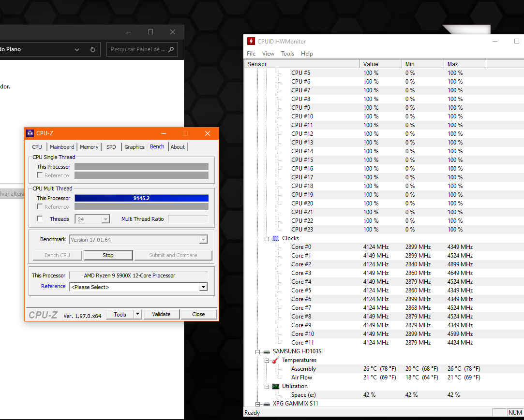Select the Bench tab in CPU-Z
524x420 pixels.
click(157, 146)
